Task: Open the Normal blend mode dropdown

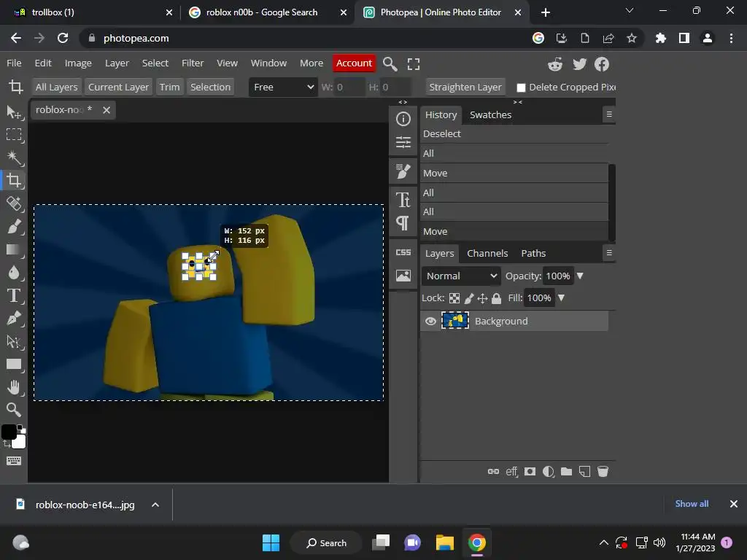Action: tap(461, 276)
